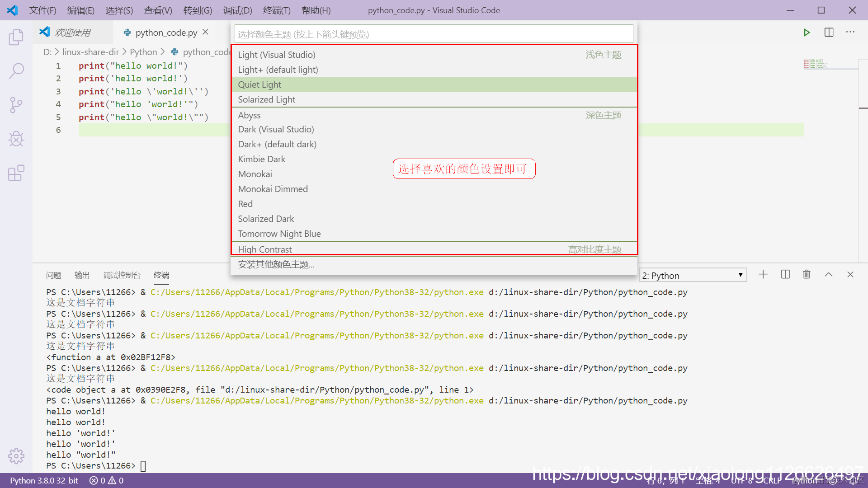Close the python_code.py editor tab
Image resolution: width=868 pixels, height=488 pixels.
[x=206, y=32]
